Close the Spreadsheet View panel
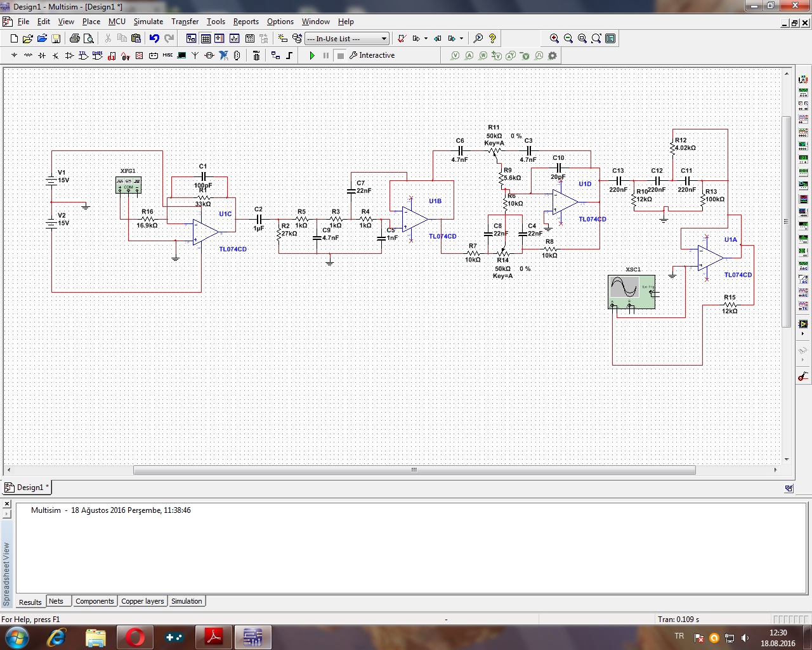 [7, 504]
